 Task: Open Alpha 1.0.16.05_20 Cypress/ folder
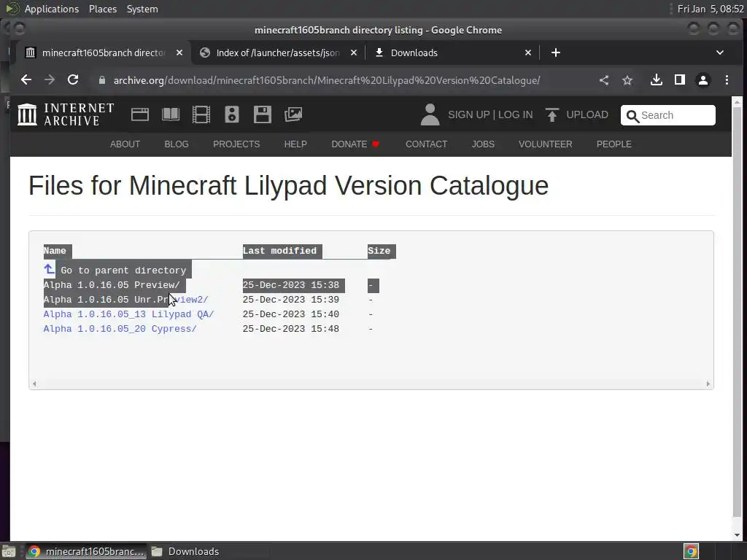click(x=120, y=329)
